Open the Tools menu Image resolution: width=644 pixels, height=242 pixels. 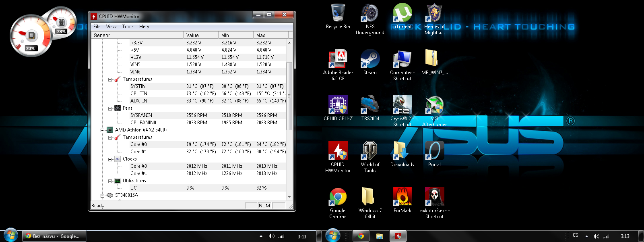pyautogui.click(x=128, y=27)
